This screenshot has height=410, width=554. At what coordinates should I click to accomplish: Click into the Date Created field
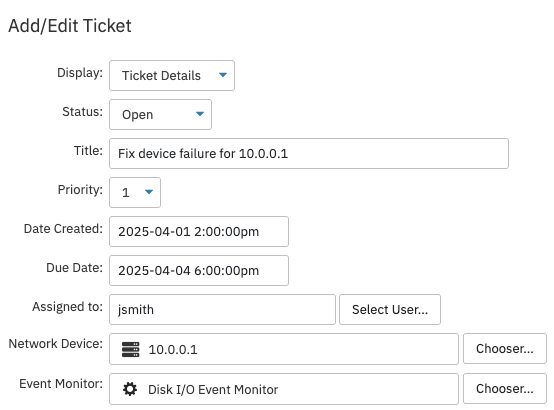pos(199,232)
